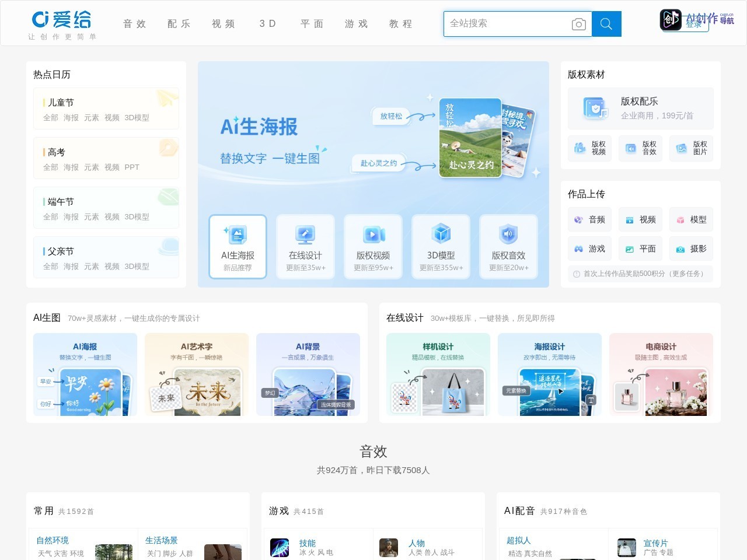Open the 儿童节 calendar topic

[x=61, y=103]
